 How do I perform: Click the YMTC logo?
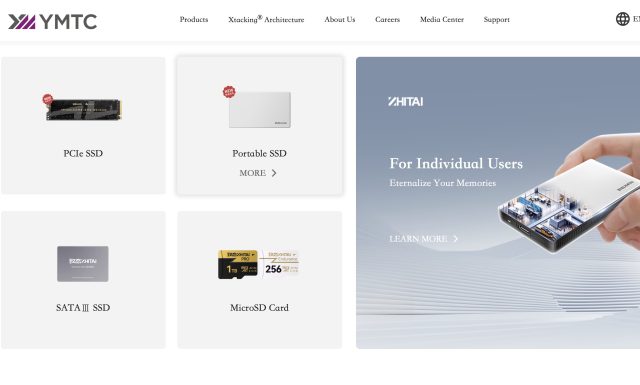point(52,22)
